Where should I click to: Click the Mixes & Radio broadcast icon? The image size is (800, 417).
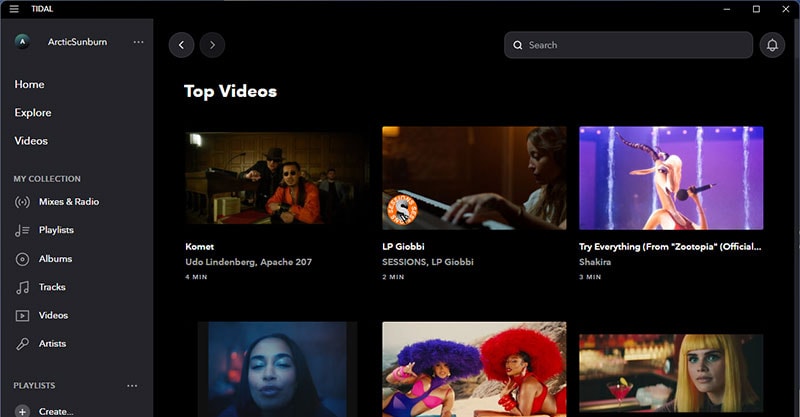pyautogui.click(x=22, y=202)
